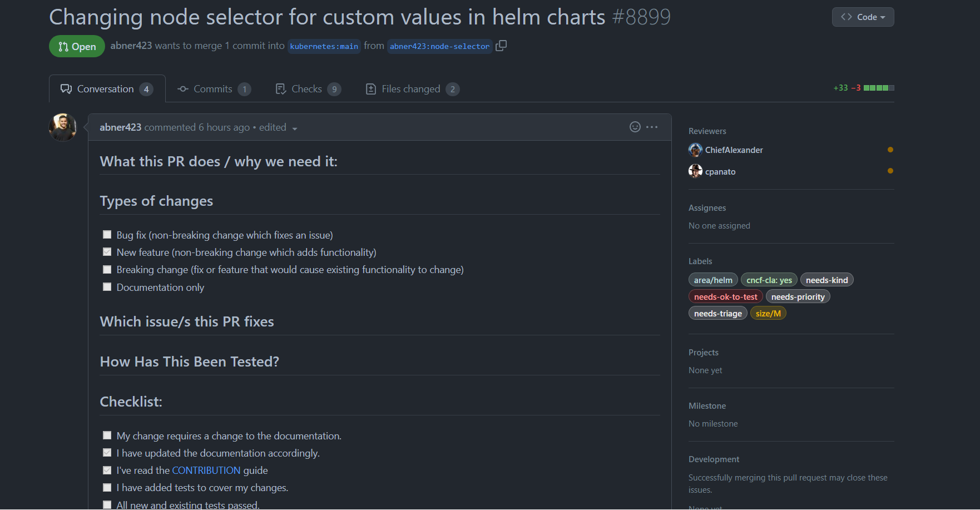The image size is (980, 510).
Task: Uncheck the New feature checkbox
Action: tap(107, 252)
